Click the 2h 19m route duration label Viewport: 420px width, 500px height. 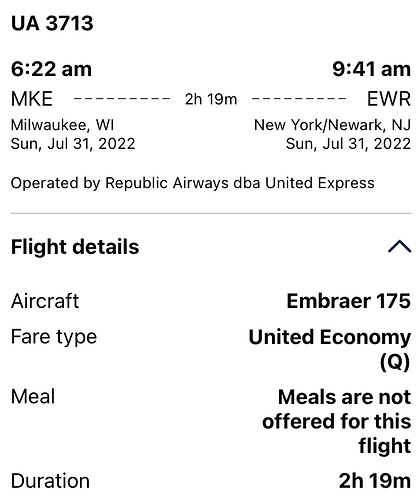click(x=211, y=99)
